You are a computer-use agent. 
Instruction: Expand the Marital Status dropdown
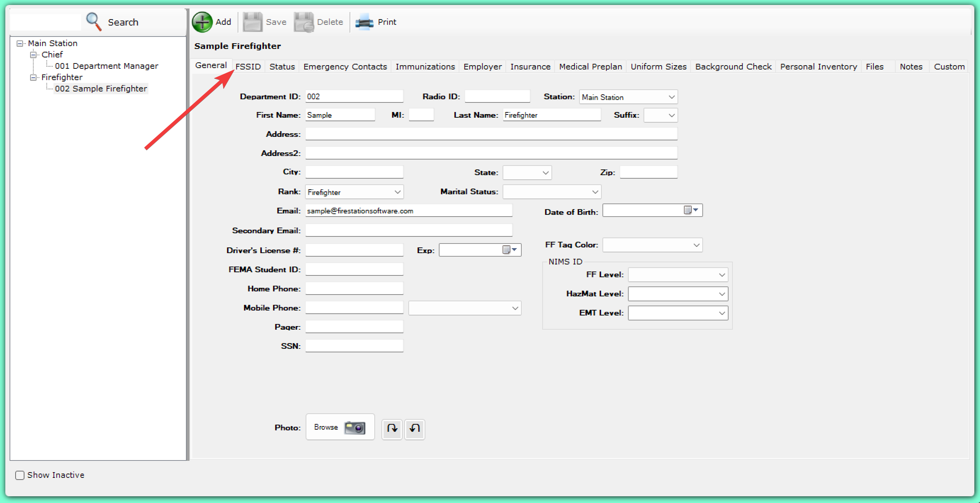click(595, 192)
